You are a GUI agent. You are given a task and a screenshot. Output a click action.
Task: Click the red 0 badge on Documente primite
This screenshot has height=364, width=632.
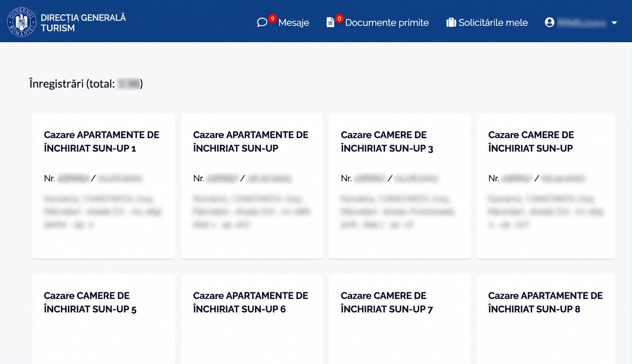(x=339, y=18)
